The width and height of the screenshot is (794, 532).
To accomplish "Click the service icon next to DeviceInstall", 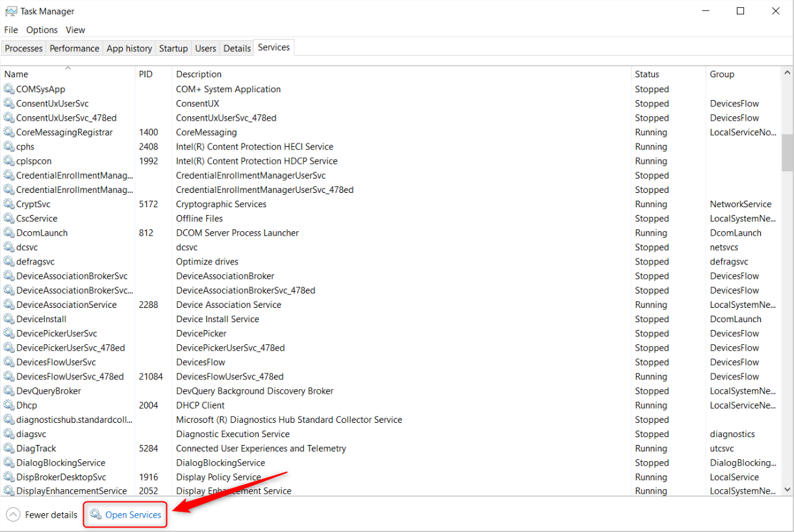I will 9,319.
